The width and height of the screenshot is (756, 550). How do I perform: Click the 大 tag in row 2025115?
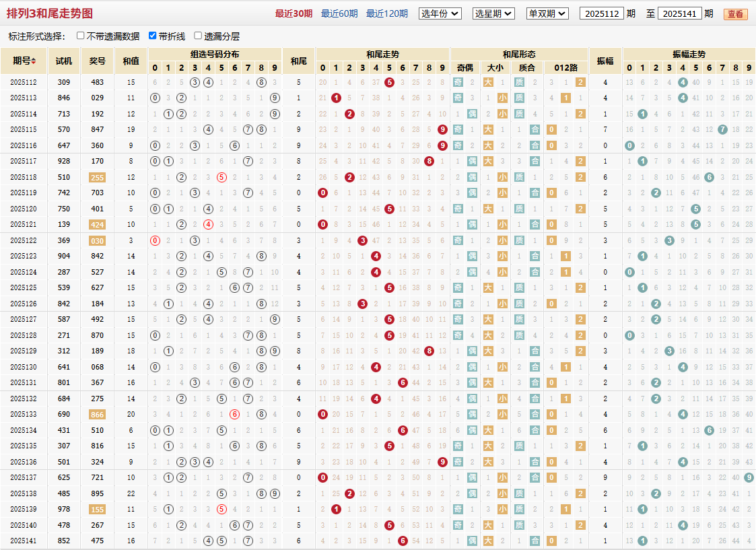pos(488,130)
